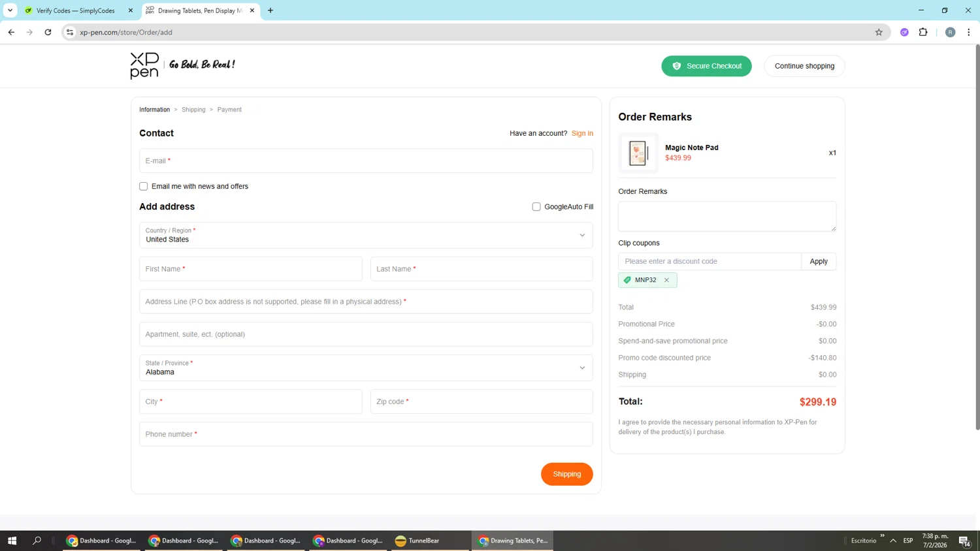Open Windows taskbar search
This screenshot has width=980, height=551.
point(37,541)
